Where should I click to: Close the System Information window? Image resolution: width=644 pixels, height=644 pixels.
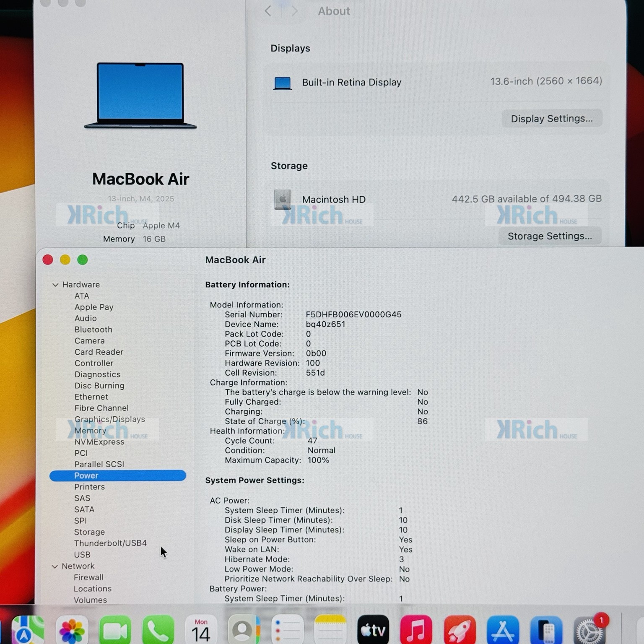coord(48,260)
